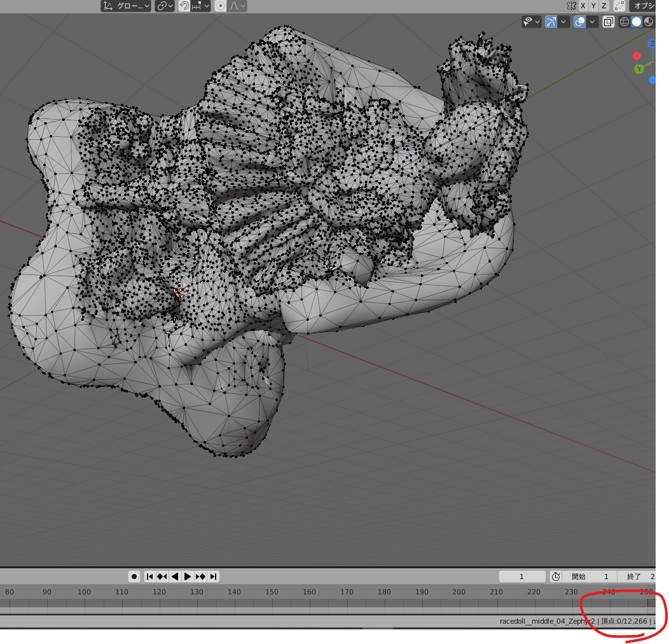Click the current frame number field
This screenshot has width=669, height=644.
521,577
